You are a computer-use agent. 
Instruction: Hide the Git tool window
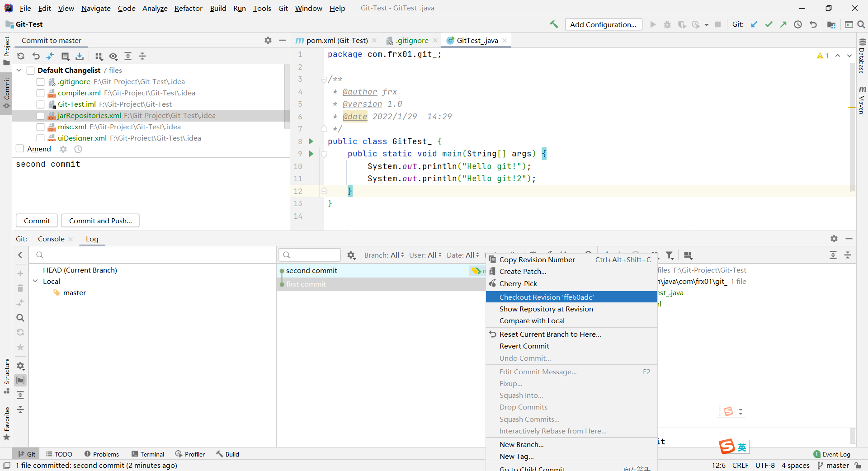point(849,239)
